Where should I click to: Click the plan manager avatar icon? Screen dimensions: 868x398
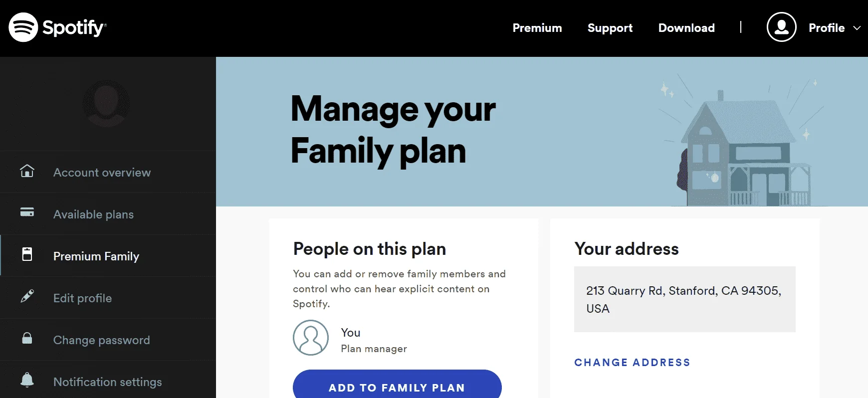coord(311,338)
